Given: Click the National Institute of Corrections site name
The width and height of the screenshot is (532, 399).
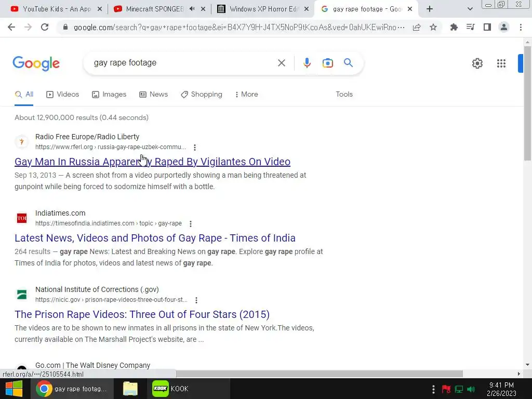Looking at the screenshot, I should click(97, 289).
